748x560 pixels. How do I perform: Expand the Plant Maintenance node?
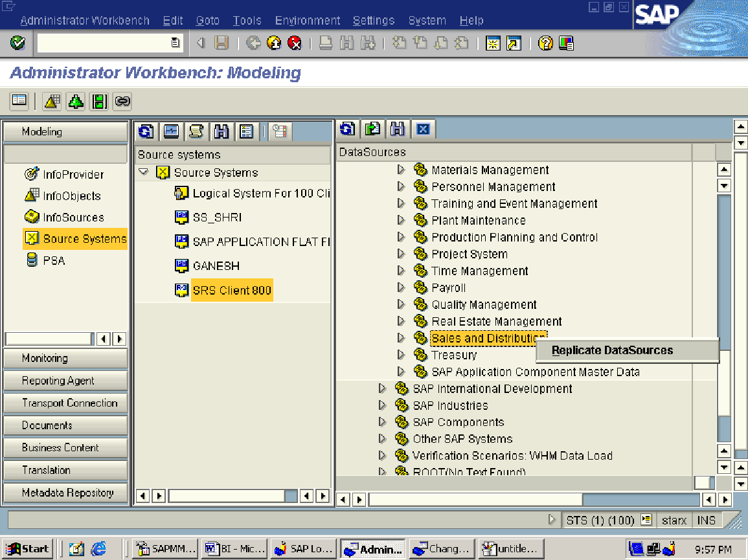(401, 220)
